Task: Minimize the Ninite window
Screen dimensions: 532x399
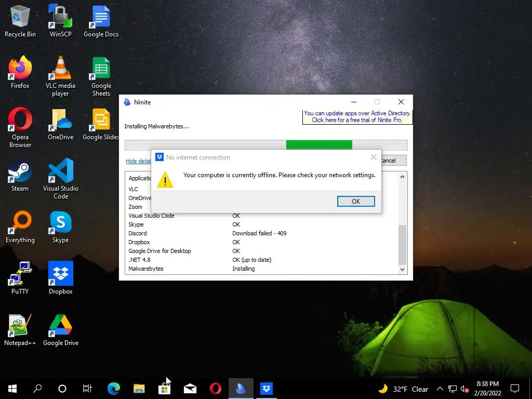Action: 353,102
